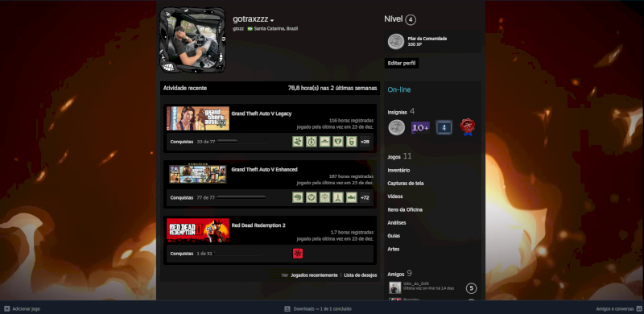The width and height of the screenshot is (644, 314).
Task: Click the friends chat icon at bottom right
Action: pyautogui.click(x=638, y=308)
